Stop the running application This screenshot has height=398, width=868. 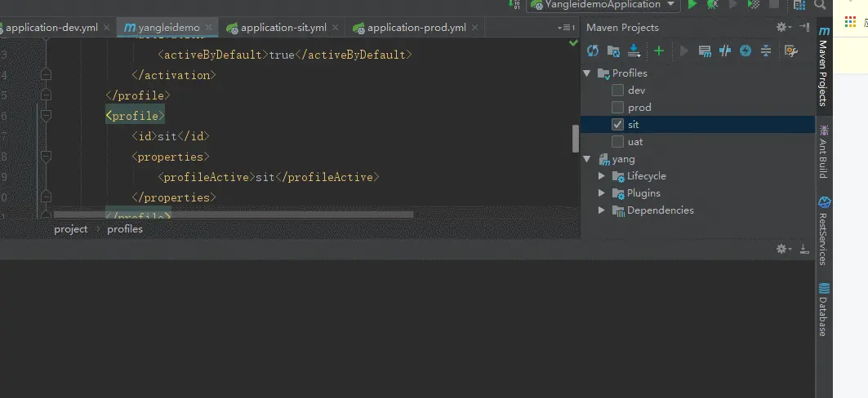pyautogui.click(x=774, y=4)
